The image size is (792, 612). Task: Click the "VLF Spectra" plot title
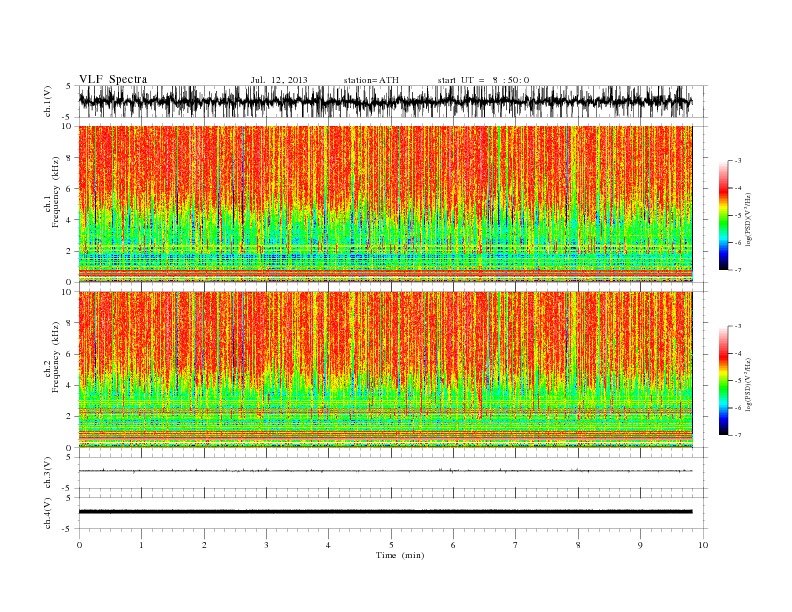coord(113,79)
